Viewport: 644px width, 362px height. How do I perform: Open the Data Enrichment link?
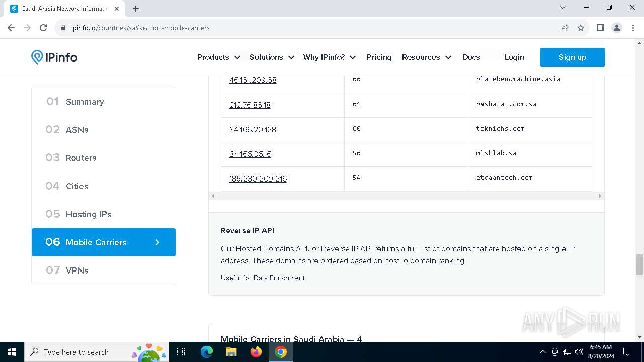(x=279, y=278)
